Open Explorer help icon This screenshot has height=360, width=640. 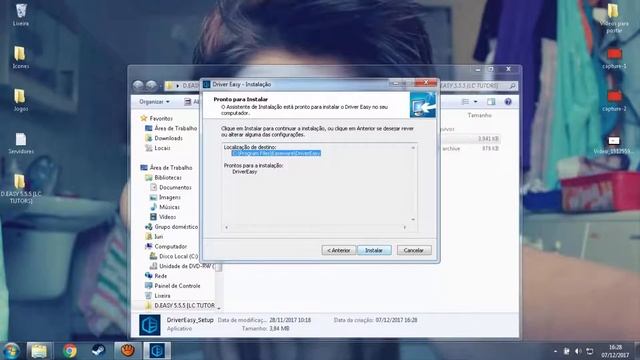508,102
